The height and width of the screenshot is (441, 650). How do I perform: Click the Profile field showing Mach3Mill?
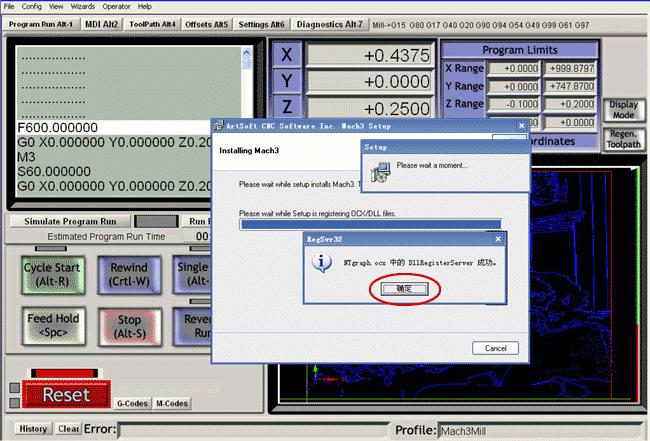click(x=541, y=431)
